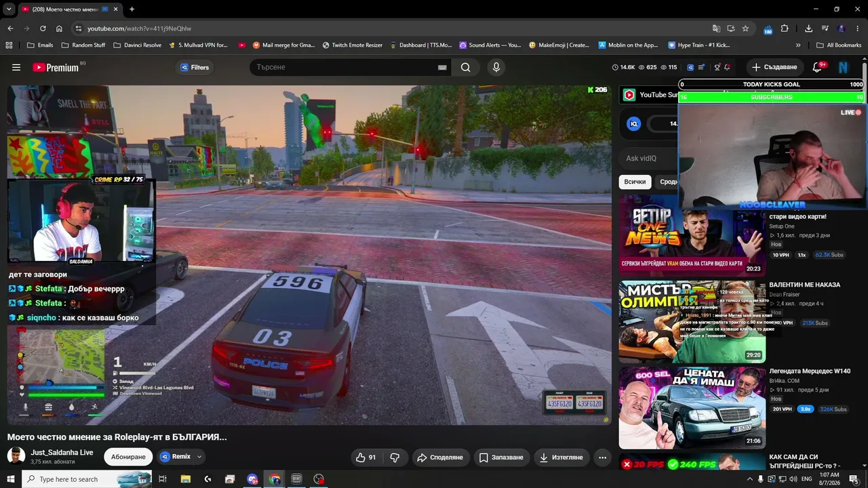Screen dimensions: 868x488
Task: Show hidden system tray icons
Action: pyautogui.click(x=749, y=479)
